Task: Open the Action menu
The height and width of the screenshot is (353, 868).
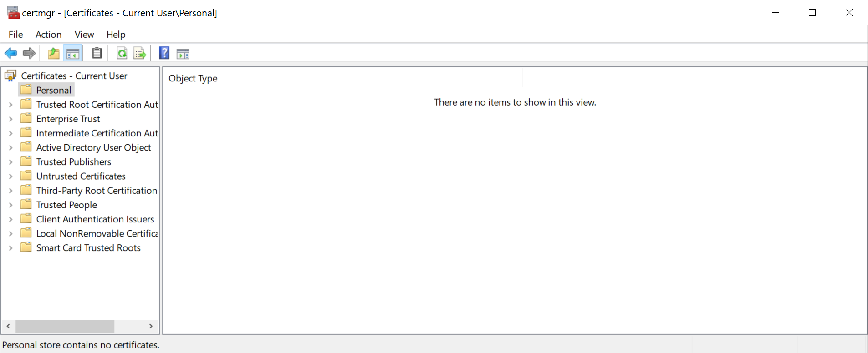Action: [48, 35]
